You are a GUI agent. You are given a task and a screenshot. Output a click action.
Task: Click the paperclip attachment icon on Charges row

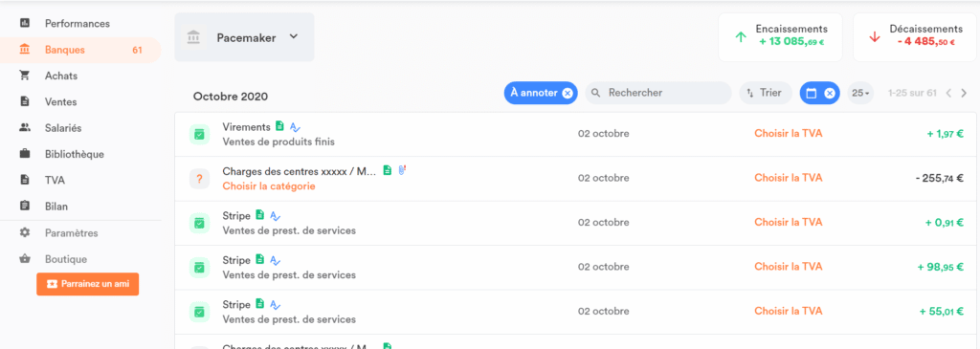pyautogui.click(x=402, y=170)
